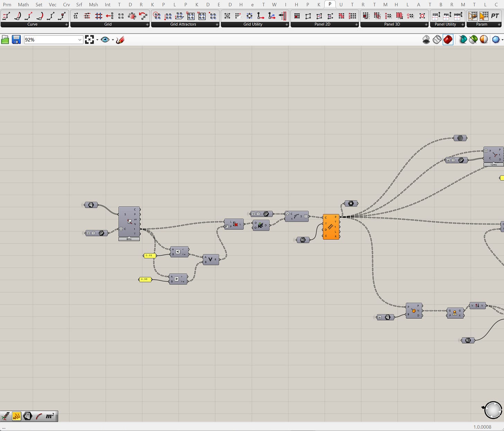
Task: Select the yellow 0.01 panel on canvas
Action: click(x=150, y=256)
